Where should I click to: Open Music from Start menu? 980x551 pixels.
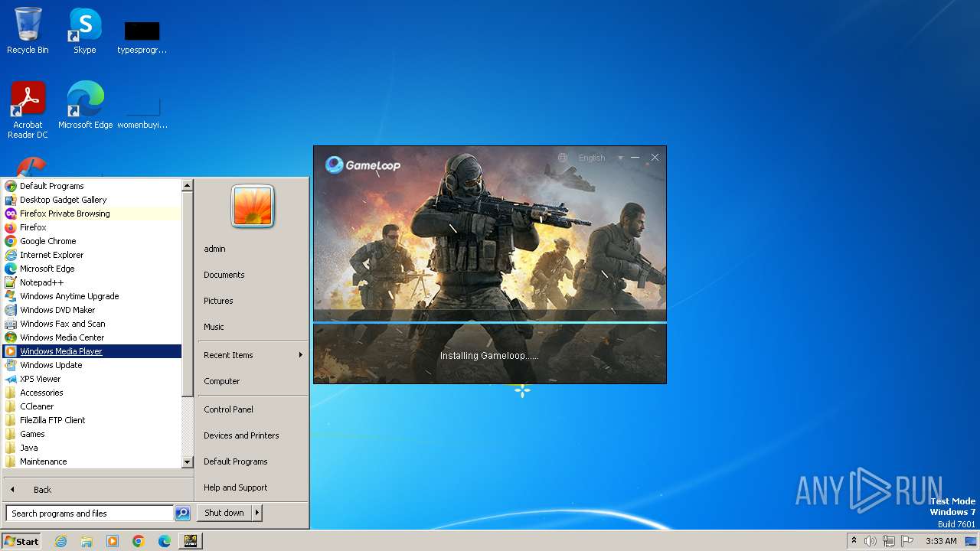click(252, 327)
